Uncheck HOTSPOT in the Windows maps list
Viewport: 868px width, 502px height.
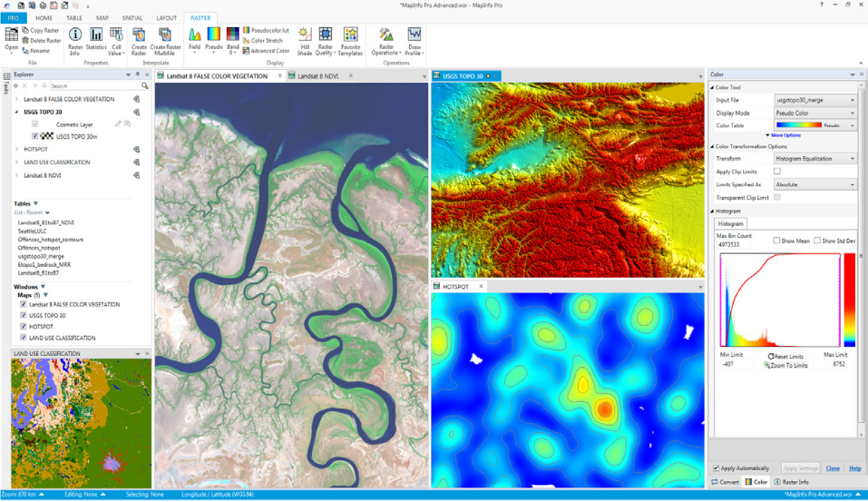pos(24,327)
